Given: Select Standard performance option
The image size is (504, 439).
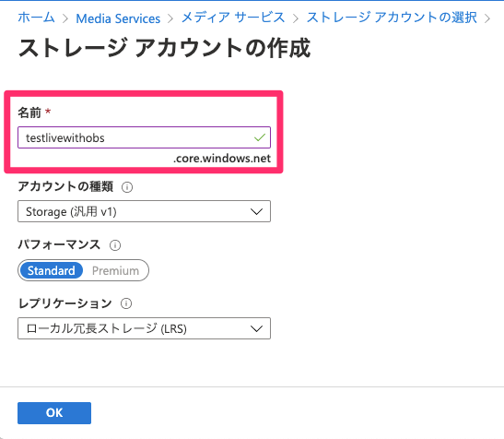Looking at the screenshot, I should (x=51, y=270).
